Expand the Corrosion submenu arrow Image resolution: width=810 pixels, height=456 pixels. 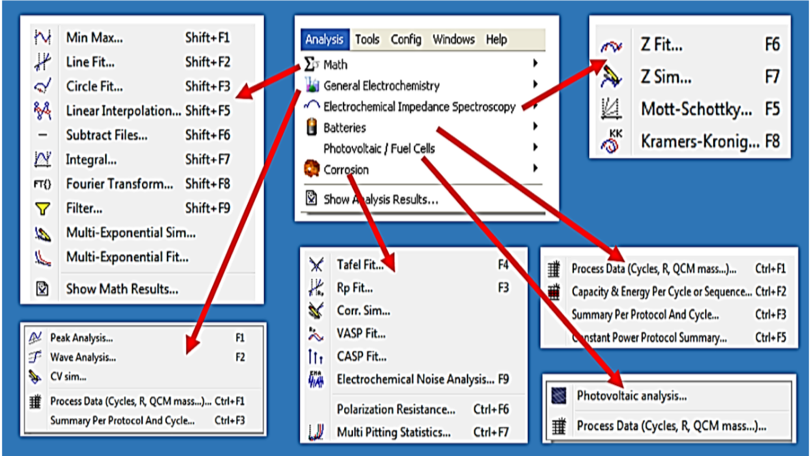[535, 168]
